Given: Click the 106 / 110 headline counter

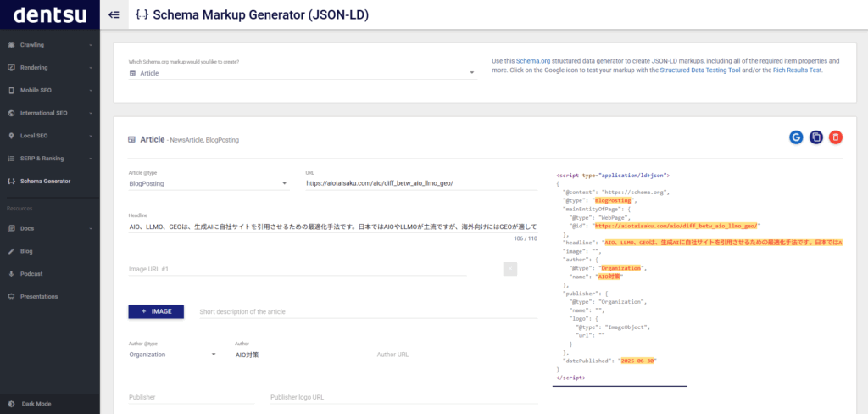Looking at the screenshot, I should coord(525,239).
